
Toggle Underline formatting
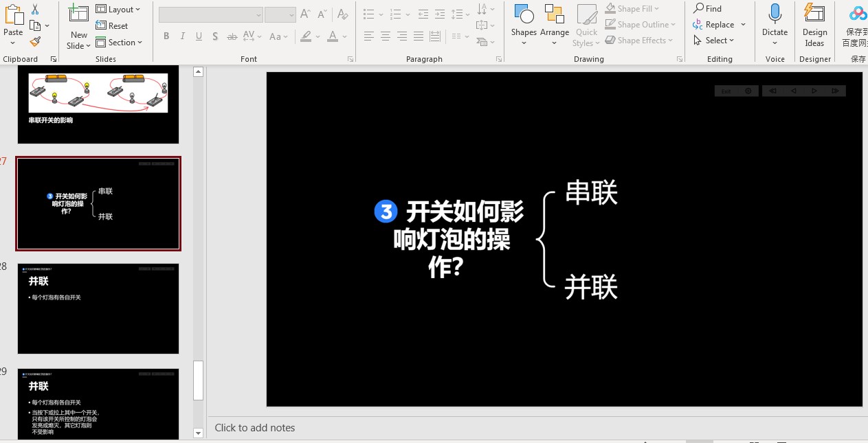click(x=199, y=36)
